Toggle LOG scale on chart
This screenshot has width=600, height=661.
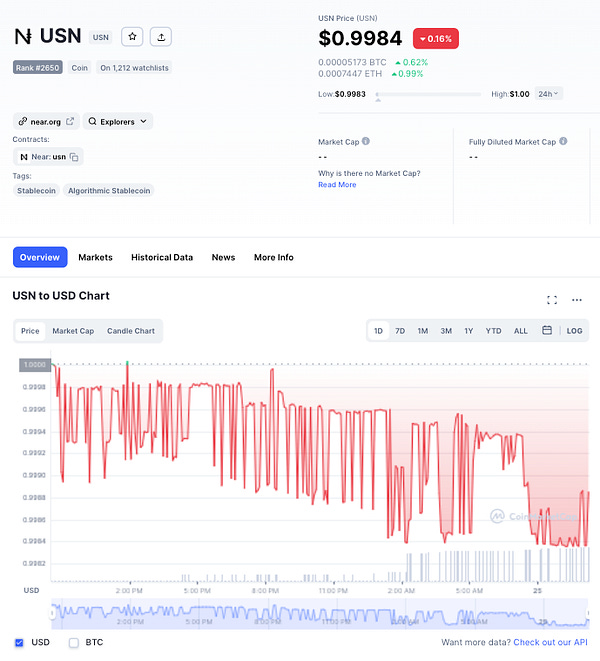(574, 331)
